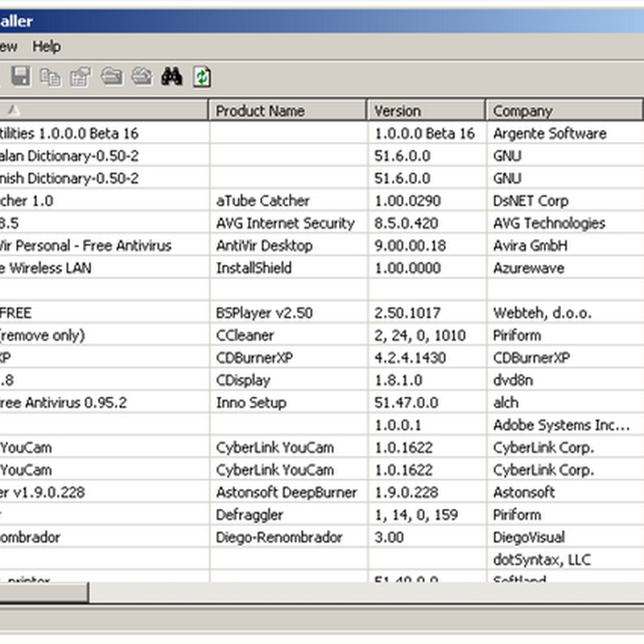Open Find using the binoculars icon
644x644 pixels.
pos(171,76)
